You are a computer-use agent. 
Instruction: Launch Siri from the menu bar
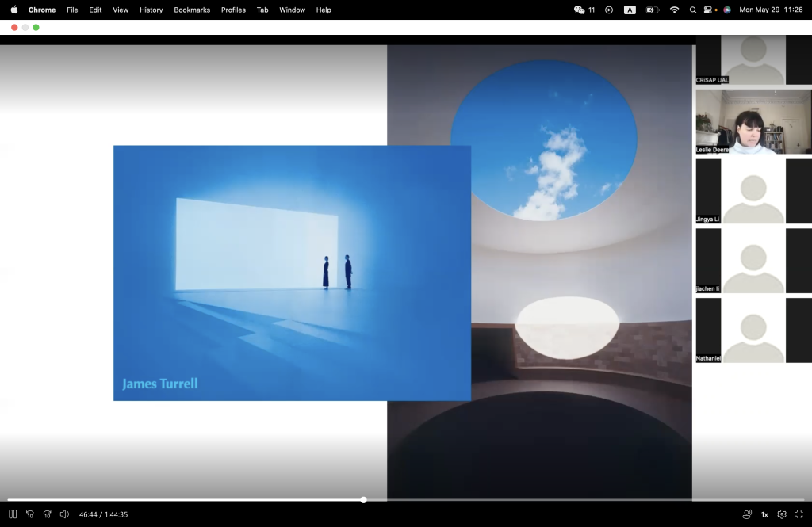pos(727,10)
